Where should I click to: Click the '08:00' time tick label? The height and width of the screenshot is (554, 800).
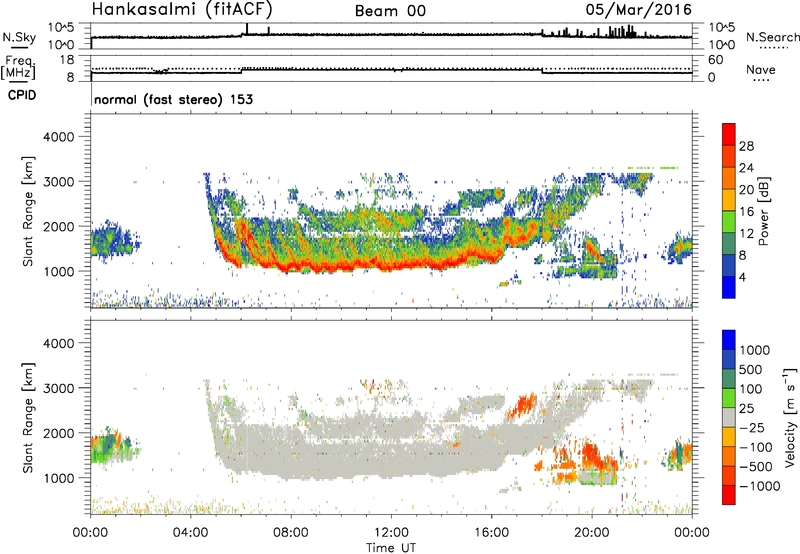[x=290, y=533]
